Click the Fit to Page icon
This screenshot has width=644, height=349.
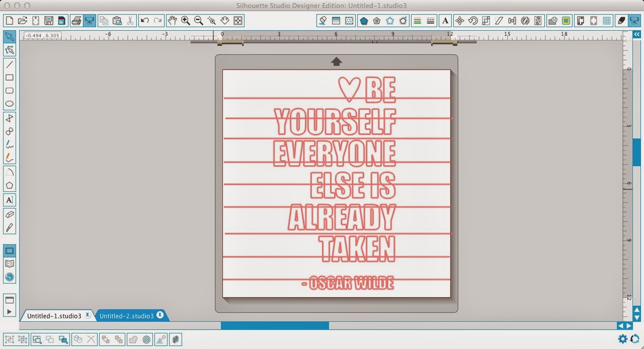coord(236,21)
